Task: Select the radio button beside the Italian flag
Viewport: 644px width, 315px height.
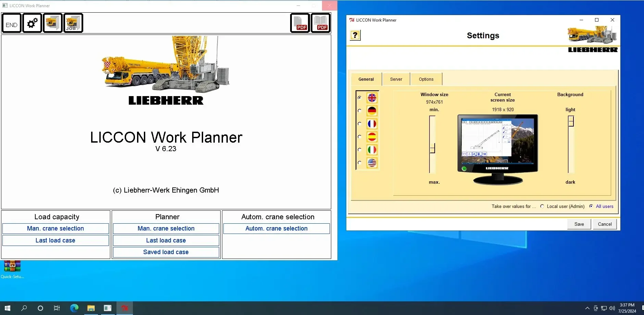Action: [359, 150]
